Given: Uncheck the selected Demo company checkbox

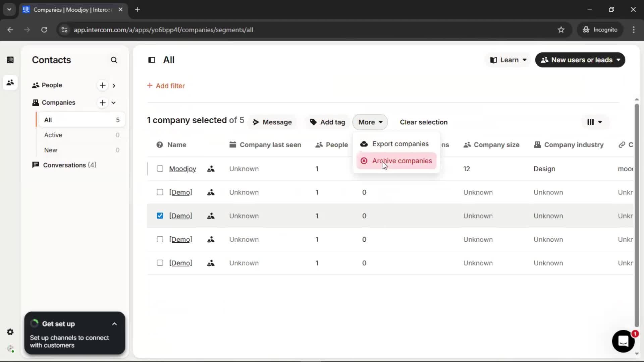Looking at the screenshot, I should point(160,216).
